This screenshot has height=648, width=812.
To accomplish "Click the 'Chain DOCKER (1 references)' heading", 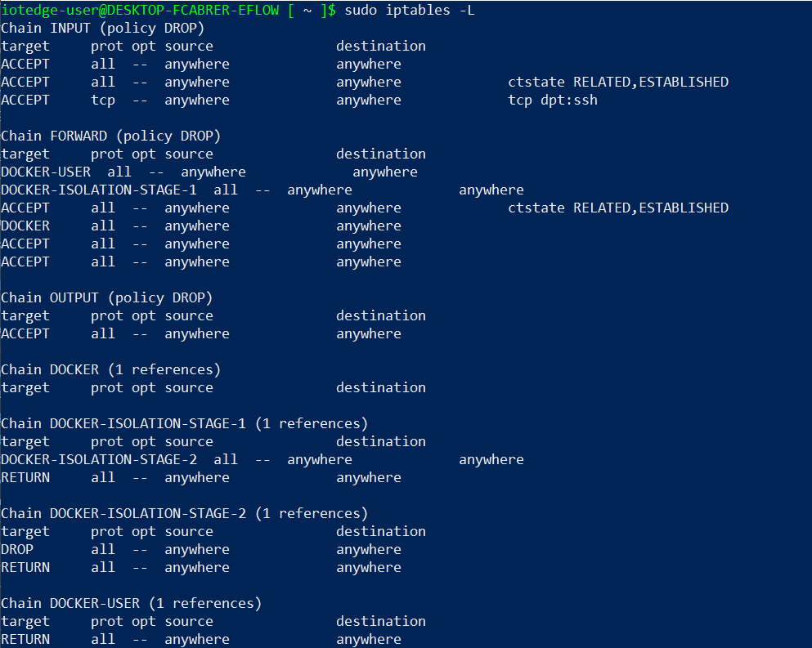I will (110, 369).
